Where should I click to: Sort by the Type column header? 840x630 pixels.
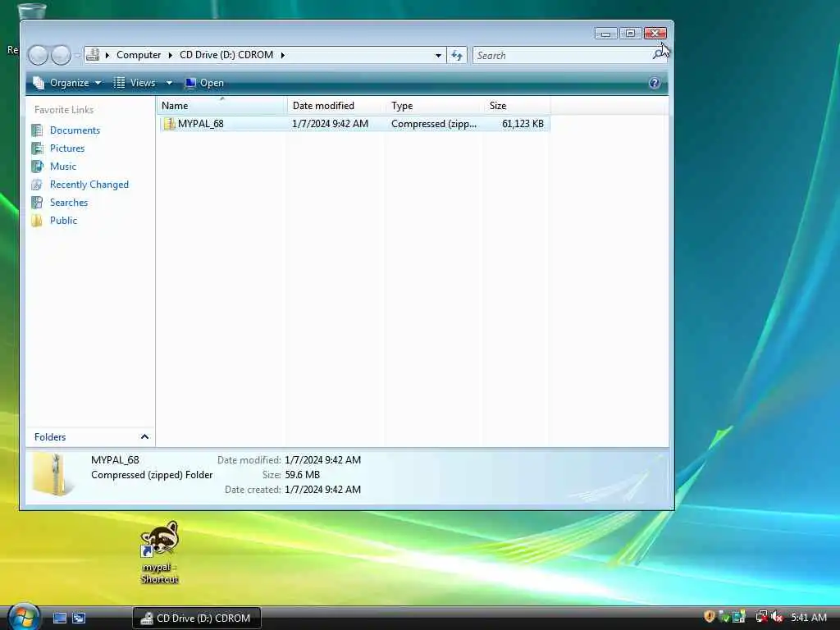[433, 106]
